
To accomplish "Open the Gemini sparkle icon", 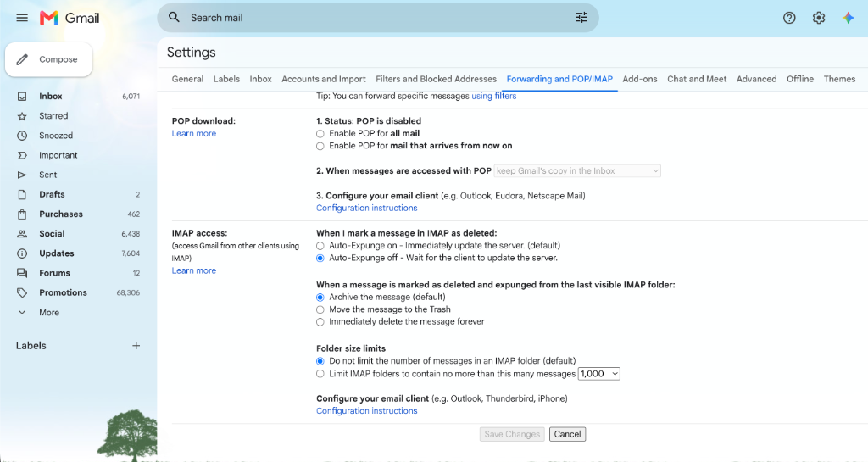I will 848,18.
